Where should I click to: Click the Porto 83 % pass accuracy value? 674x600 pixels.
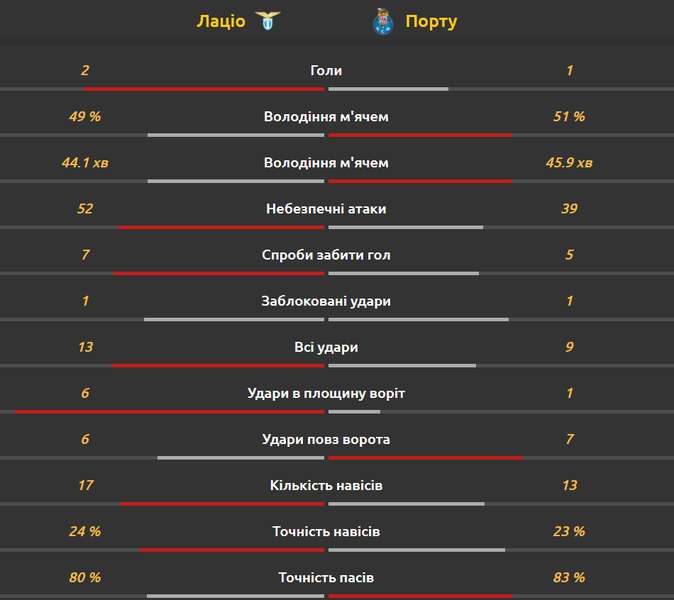pos(569,578)
